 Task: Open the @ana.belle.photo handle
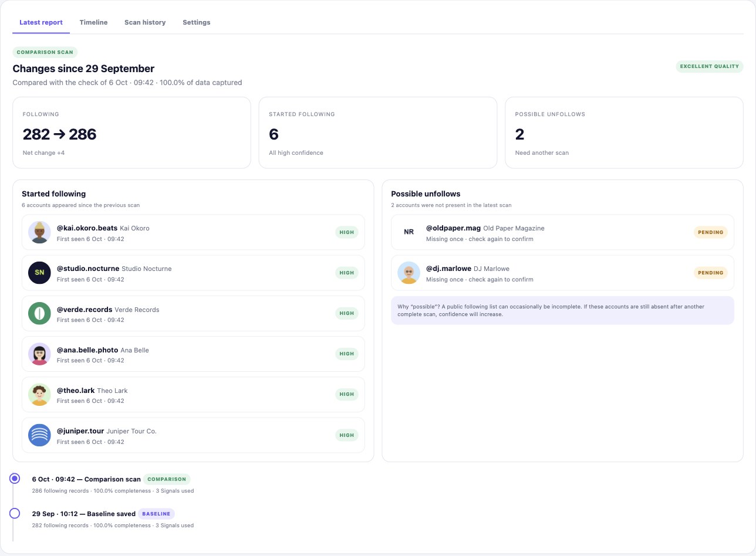[87, 350]
